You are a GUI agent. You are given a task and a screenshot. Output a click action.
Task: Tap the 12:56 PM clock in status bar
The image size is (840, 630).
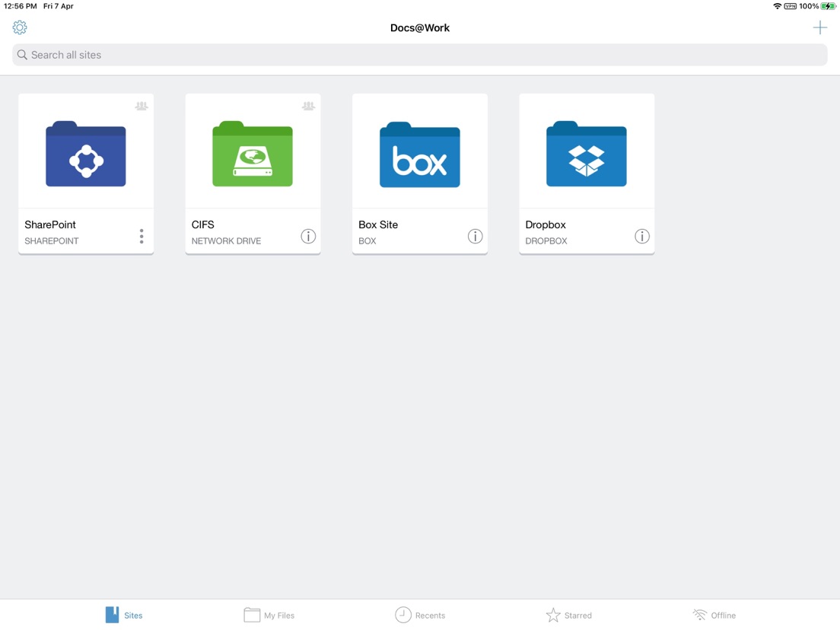click(x=21, y=6)
